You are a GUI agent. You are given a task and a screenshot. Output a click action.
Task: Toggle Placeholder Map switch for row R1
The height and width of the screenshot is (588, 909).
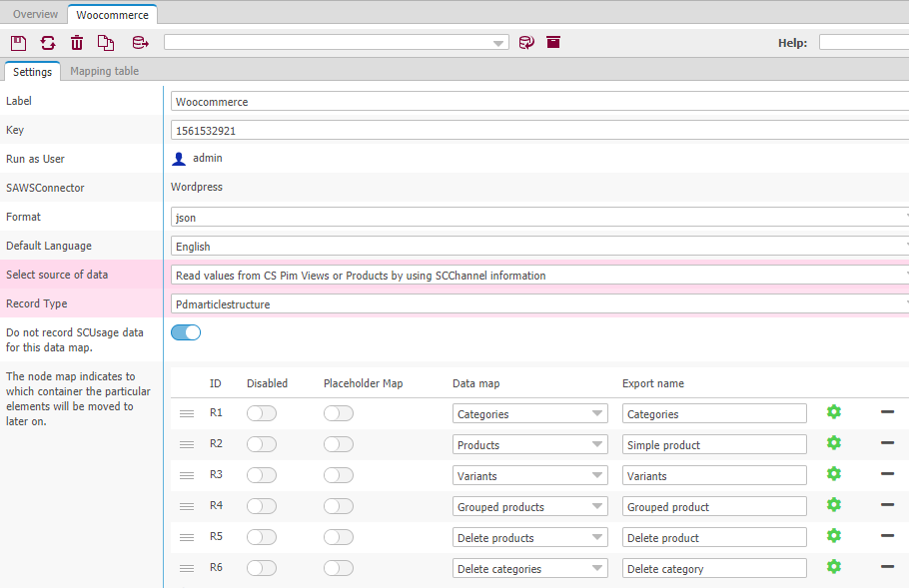[339, 413]
